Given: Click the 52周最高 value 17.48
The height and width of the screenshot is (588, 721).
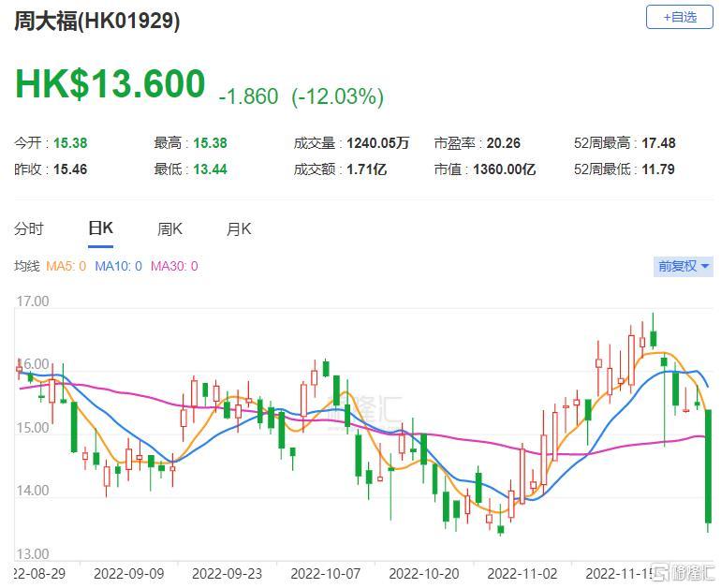Looking at the screenshot, I should coord(658,143).
